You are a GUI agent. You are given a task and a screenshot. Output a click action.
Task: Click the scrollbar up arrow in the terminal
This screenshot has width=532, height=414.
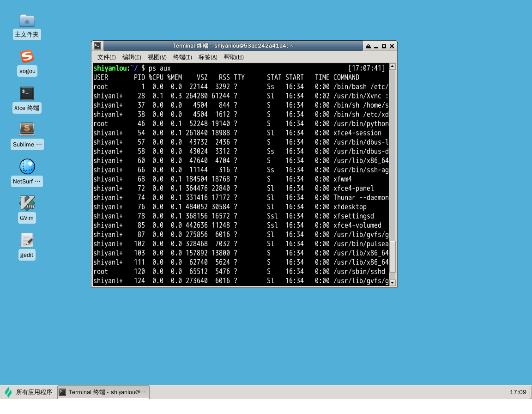pyautogui.click(x=393, y=67)
